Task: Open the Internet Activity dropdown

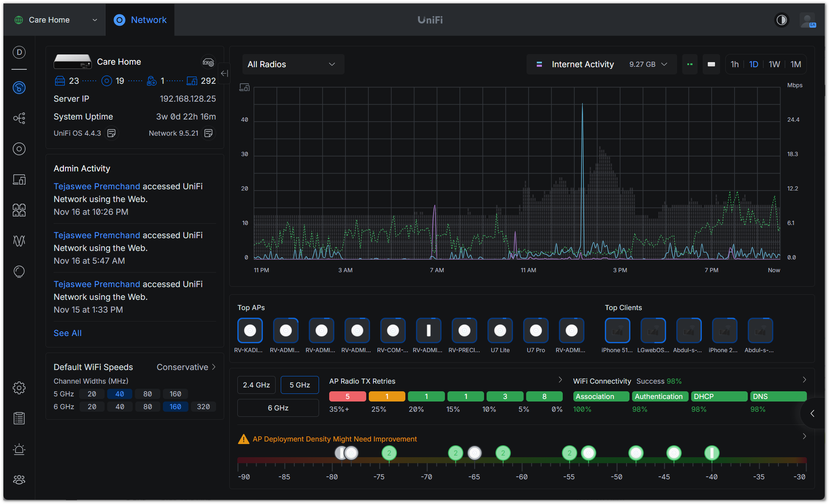Action: 601,64
